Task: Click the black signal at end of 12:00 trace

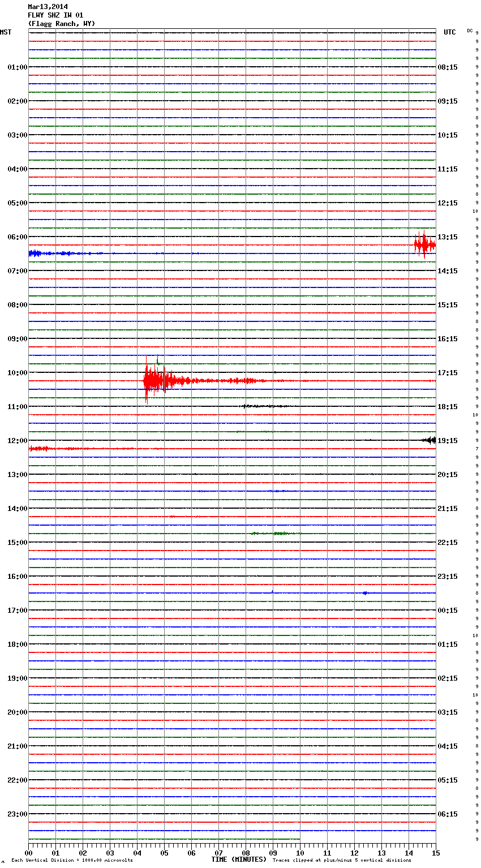Action: click(x=429, y=440)
